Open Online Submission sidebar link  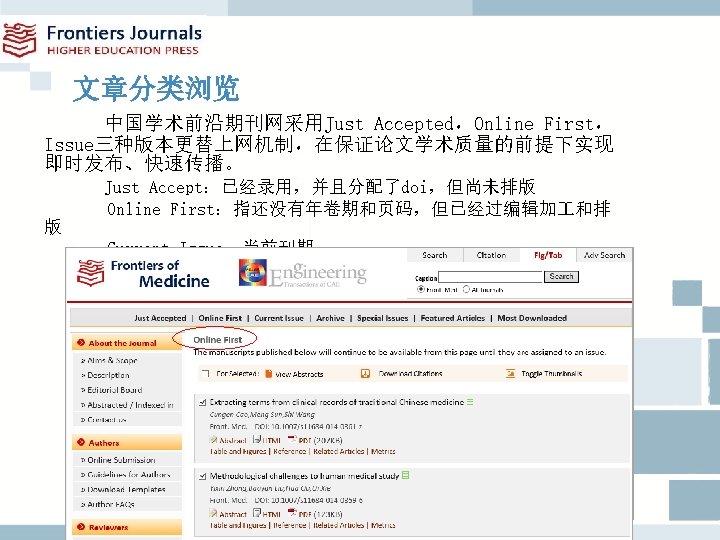(121, 460)
